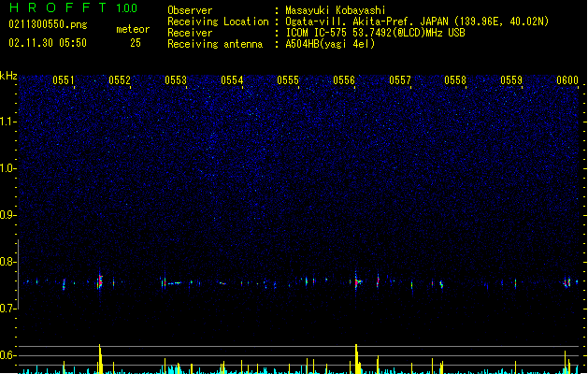Click the 0557 time marker
Screen dimensions: 588x374
click(x=400, y=80)
